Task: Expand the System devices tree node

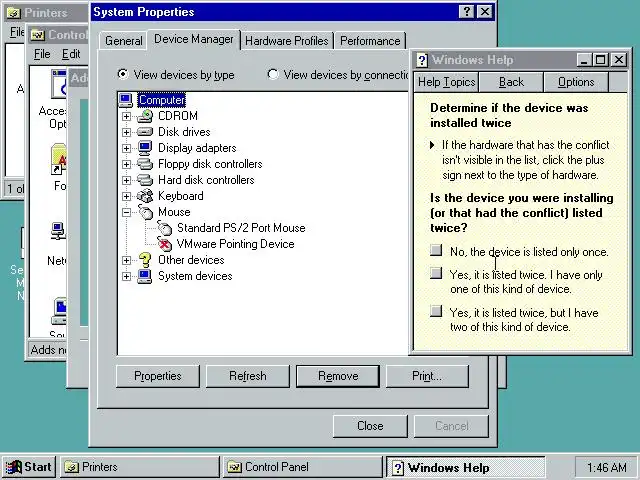Action: tap(127, 276)
